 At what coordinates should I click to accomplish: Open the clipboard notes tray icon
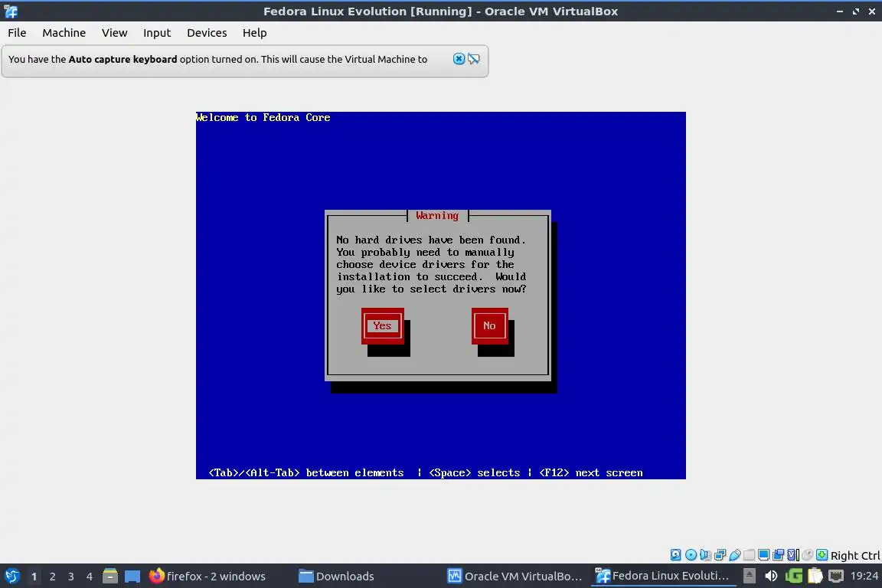(815, 577)
